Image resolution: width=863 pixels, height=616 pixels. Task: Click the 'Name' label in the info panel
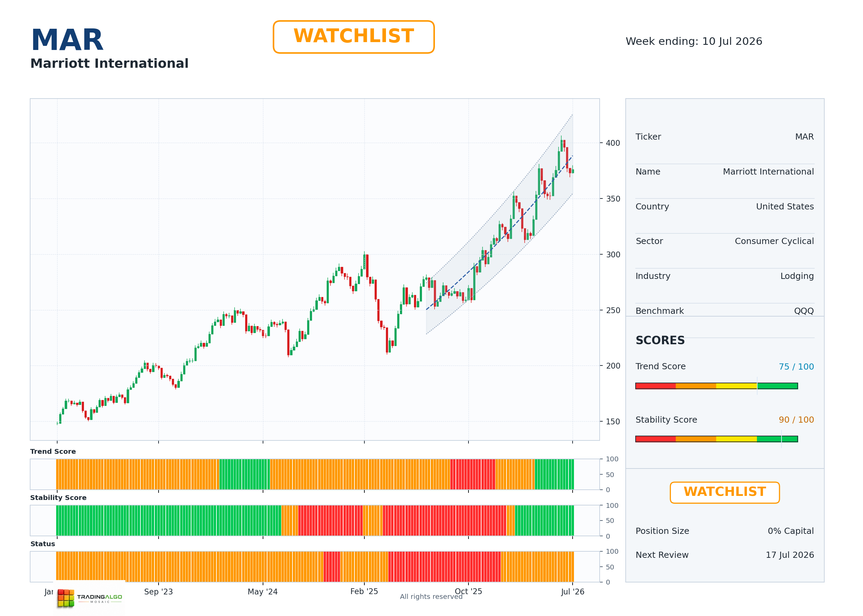click(648, 171)
